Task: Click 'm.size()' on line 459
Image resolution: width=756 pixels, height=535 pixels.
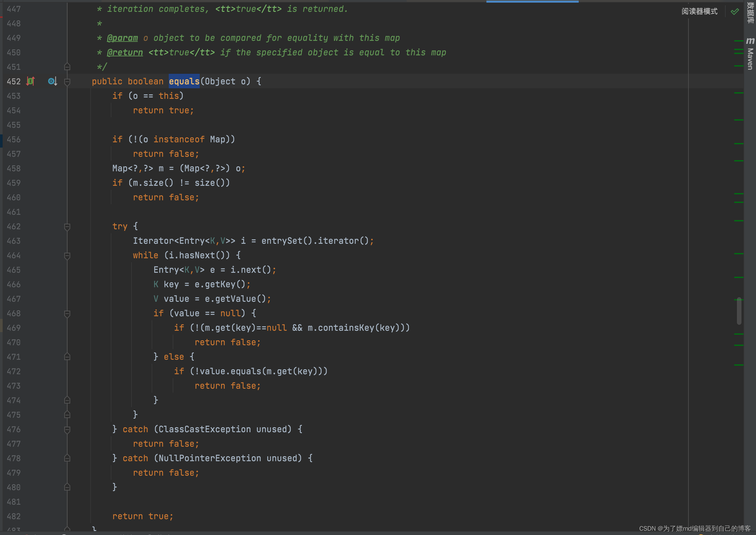Action: pos(153,183)
